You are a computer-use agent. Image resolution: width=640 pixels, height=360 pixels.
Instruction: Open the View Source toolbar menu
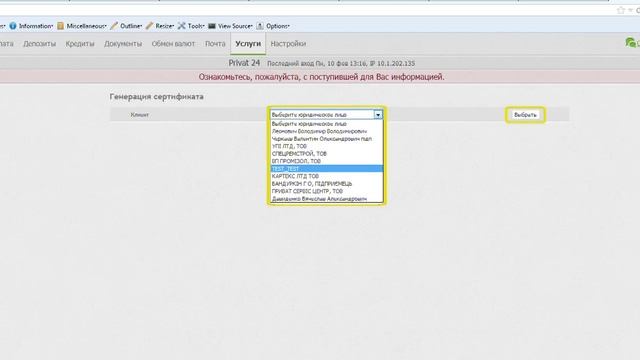231,26
